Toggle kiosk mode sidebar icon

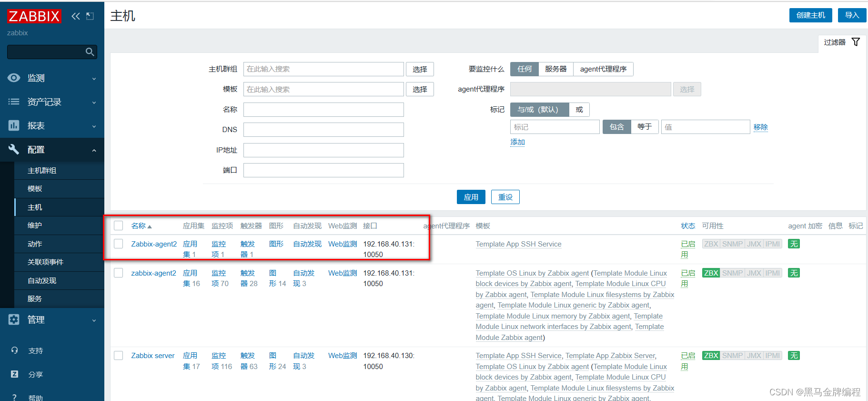90,16
